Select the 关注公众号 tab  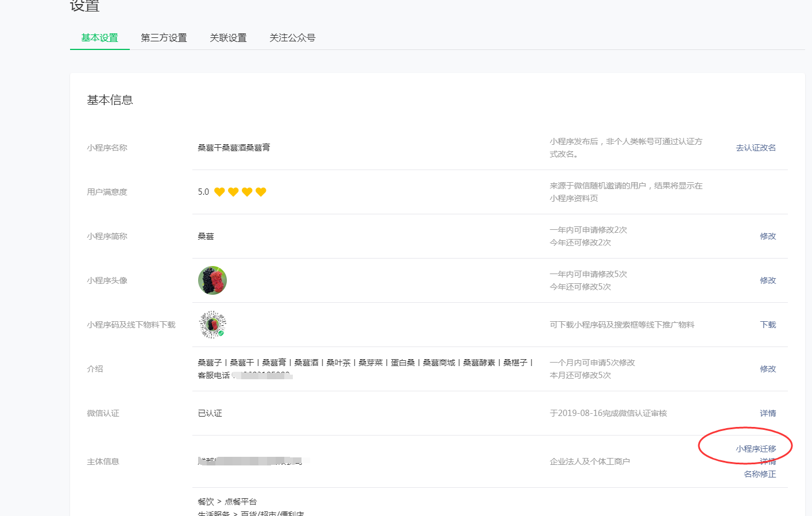tap(292, 38)
